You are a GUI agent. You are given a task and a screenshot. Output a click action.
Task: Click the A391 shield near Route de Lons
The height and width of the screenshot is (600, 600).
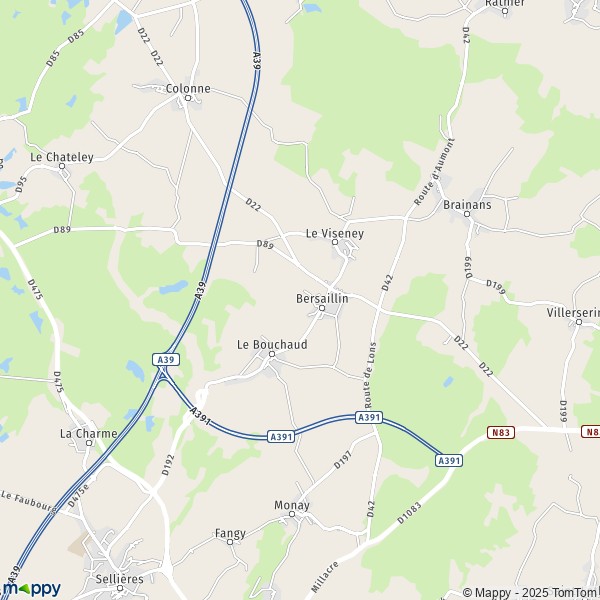pos(369,417)
